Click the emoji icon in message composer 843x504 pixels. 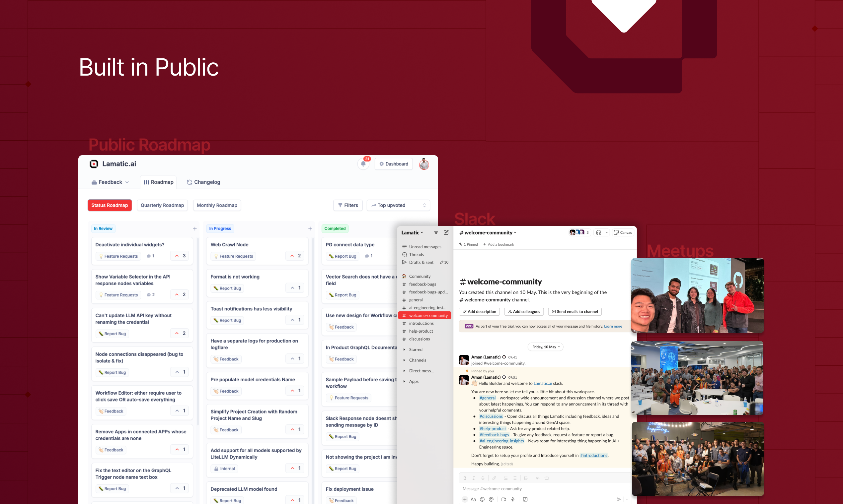tap(482, 499)
